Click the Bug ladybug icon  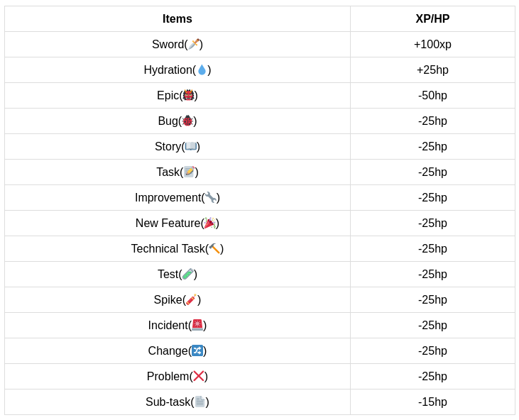pyautogui.click(x=187, y=121)
